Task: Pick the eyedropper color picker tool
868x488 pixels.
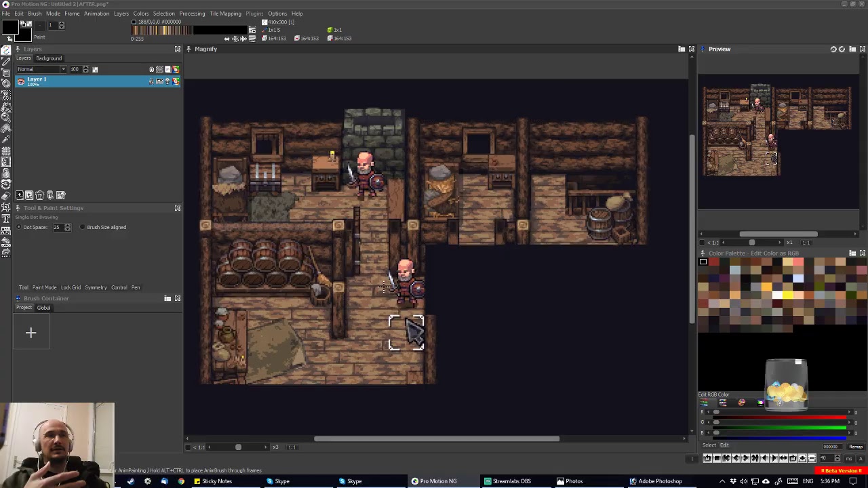Action: pos(6,138)
